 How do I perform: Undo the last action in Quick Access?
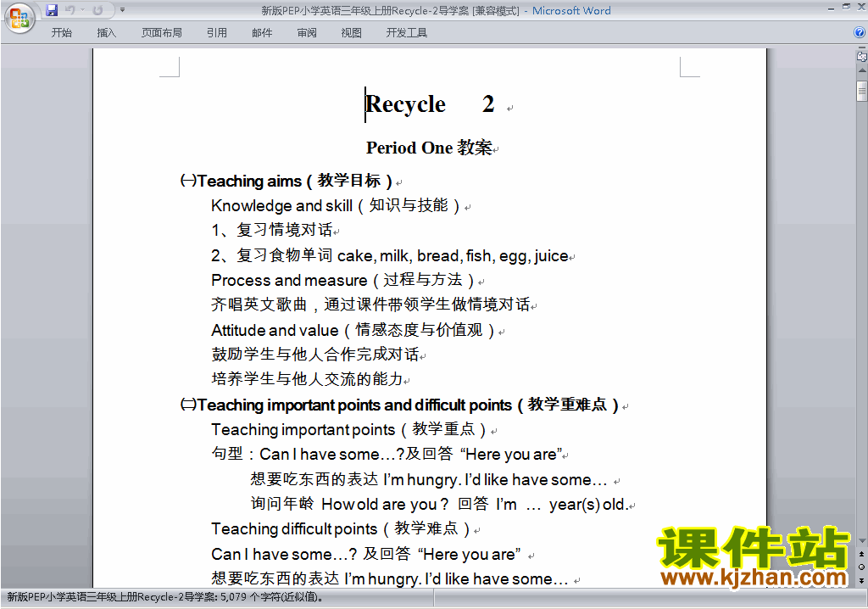[70, 10]
